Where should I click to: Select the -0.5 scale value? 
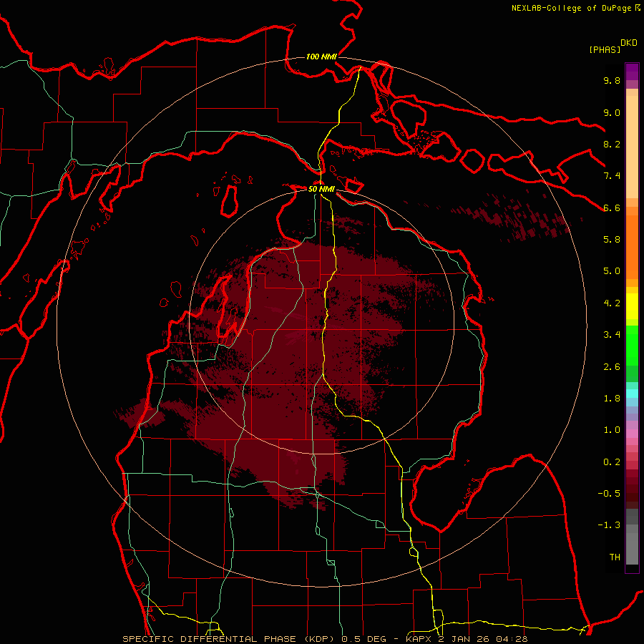point(609,493)
